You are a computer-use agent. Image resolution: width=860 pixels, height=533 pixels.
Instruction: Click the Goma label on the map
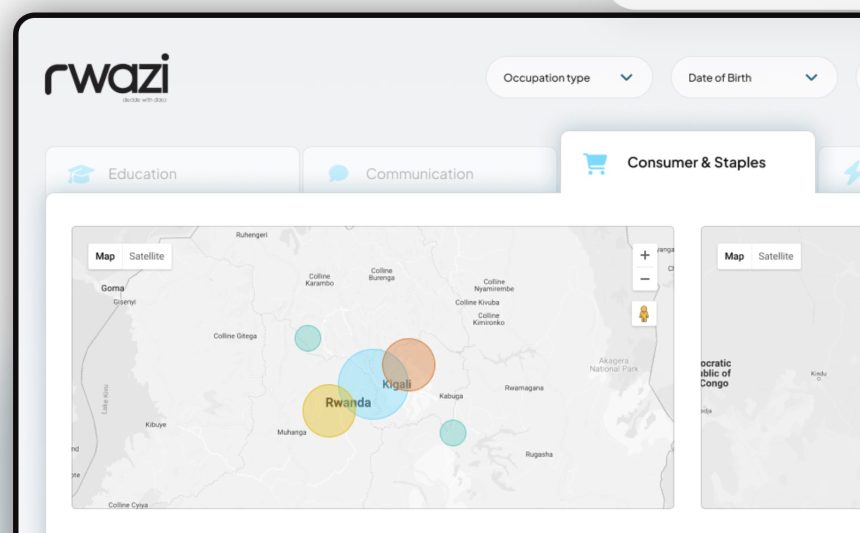pos(112,288)
